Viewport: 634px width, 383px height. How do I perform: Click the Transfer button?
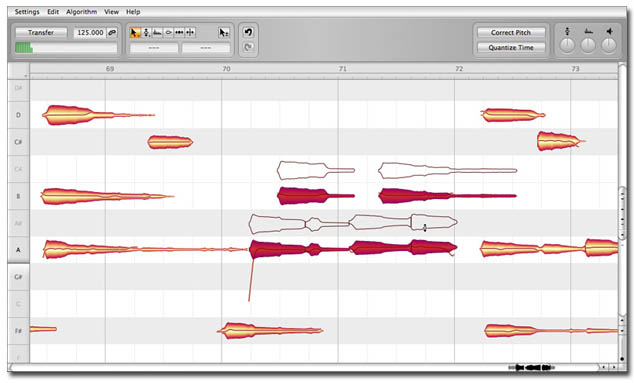pos(41,32)
